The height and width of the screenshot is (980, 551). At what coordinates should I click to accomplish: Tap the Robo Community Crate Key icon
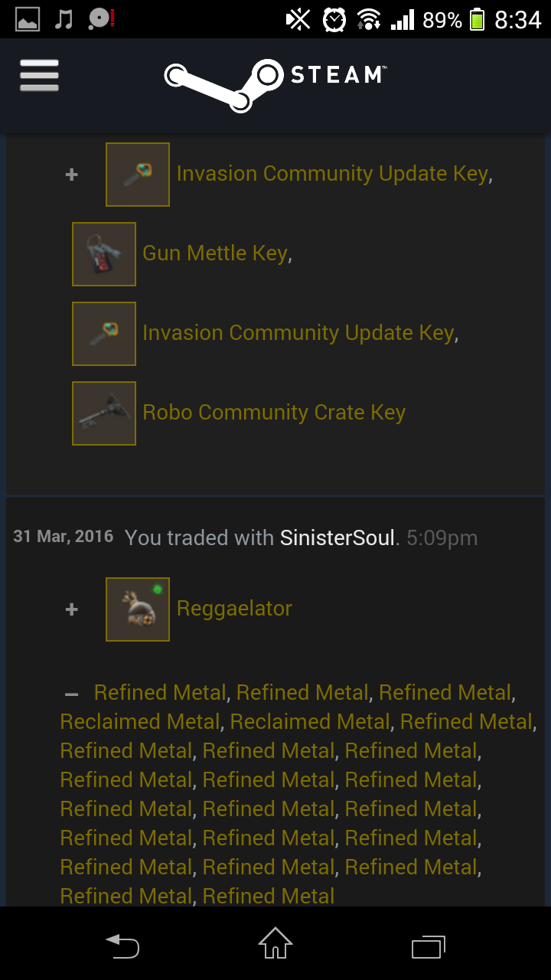click(x=104, y=413)
